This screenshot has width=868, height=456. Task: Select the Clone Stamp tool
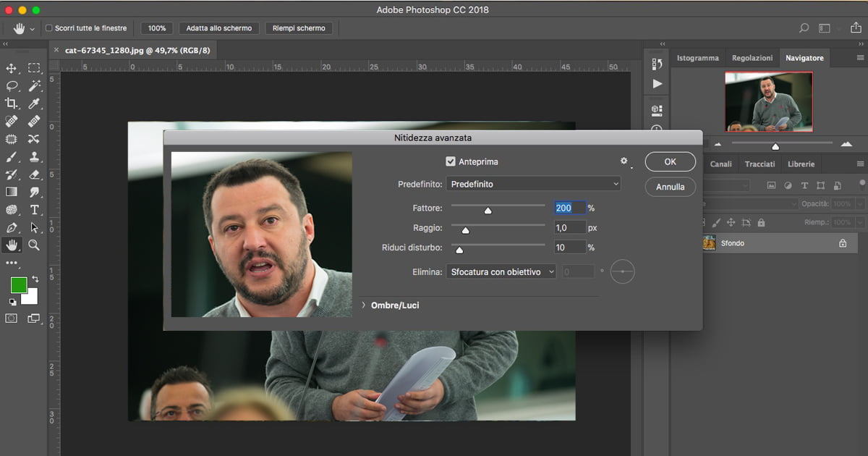(x=34, y=156)
